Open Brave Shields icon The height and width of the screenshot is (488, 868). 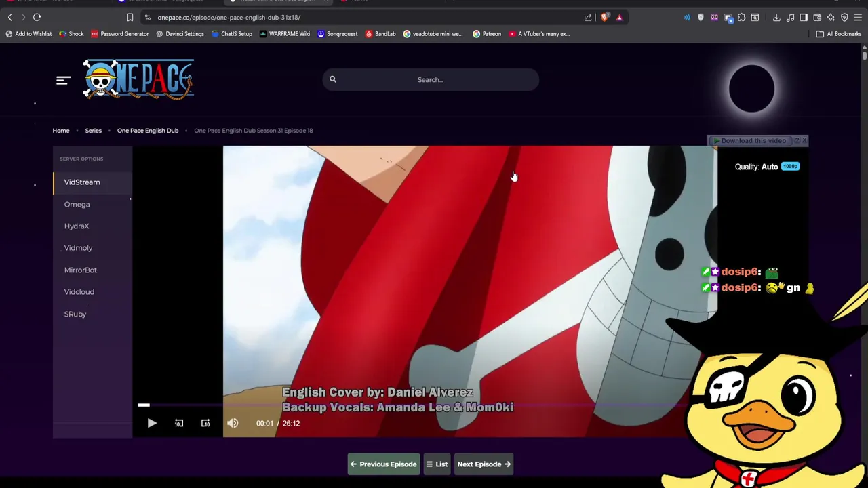coord(605,17)
